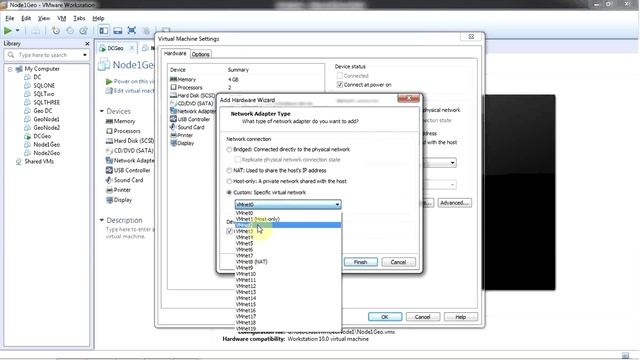This screenshot has height=360, width=640.
Task: Click Help in Virtual Machine Settings
Action: (460, 317)
